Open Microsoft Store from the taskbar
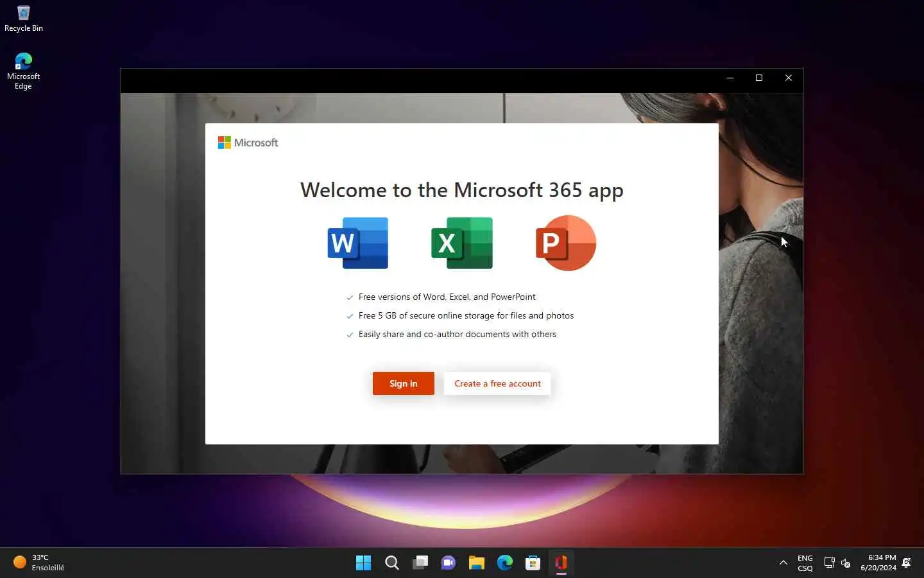This screenshot has height=578, width=924. pyautogui.click(x=533, y=563)
